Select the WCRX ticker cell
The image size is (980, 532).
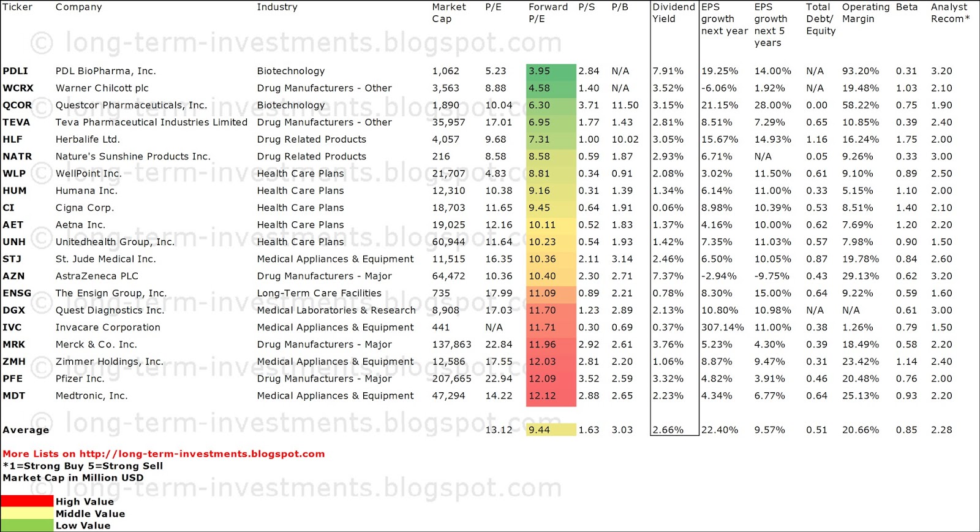tap(18, 88)
